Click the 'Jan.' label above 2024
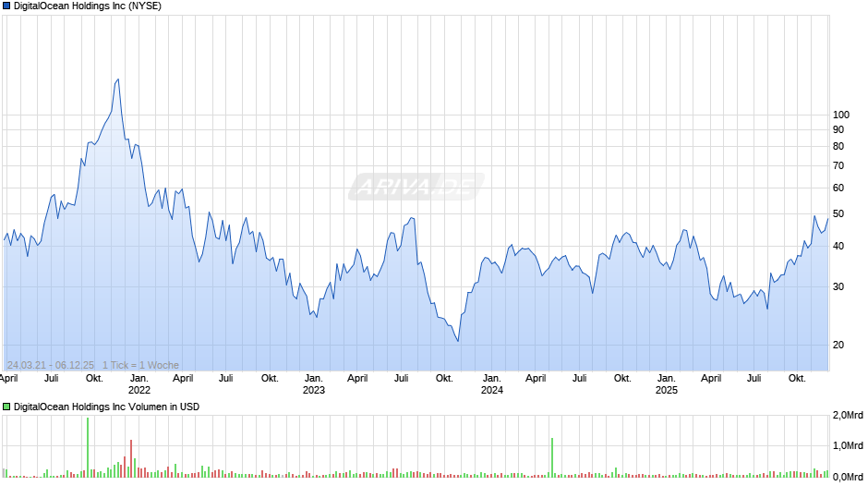Viewport: 868px width, 486px height. coord(492,379)
